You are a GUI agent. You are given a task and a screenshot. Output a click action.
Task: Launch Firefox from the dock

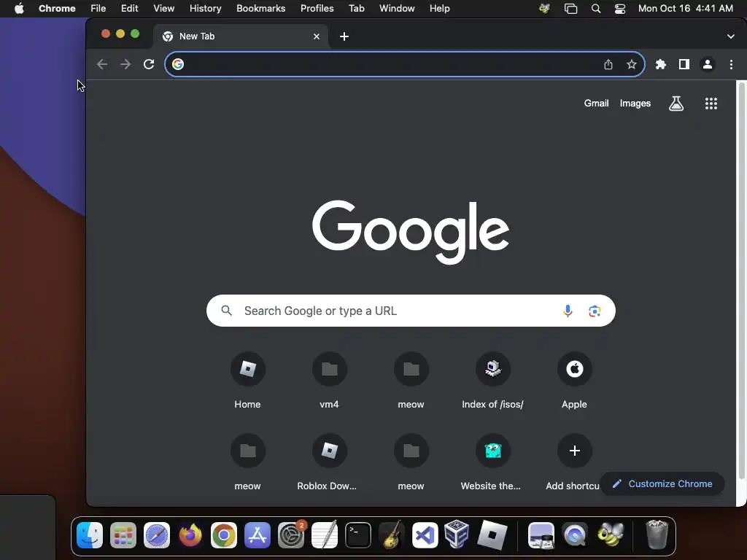(190, 535)
